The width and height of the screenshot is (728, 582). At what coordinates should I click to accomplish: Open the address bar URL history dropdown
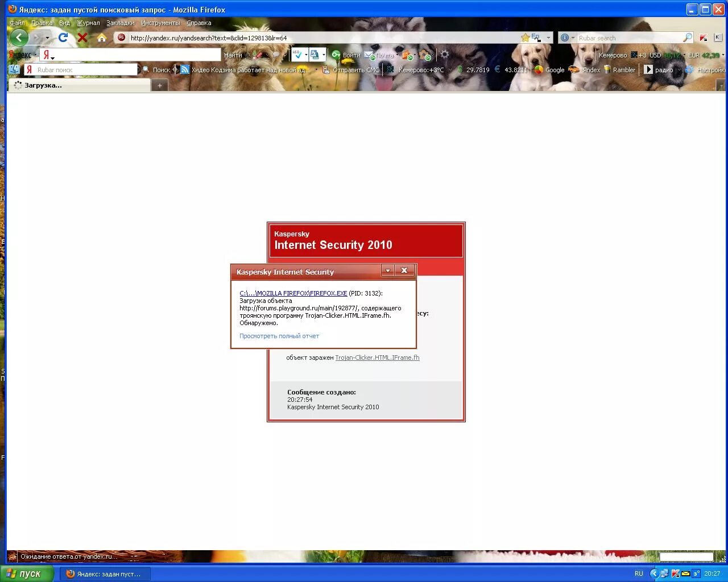click(x=548, y=38)
